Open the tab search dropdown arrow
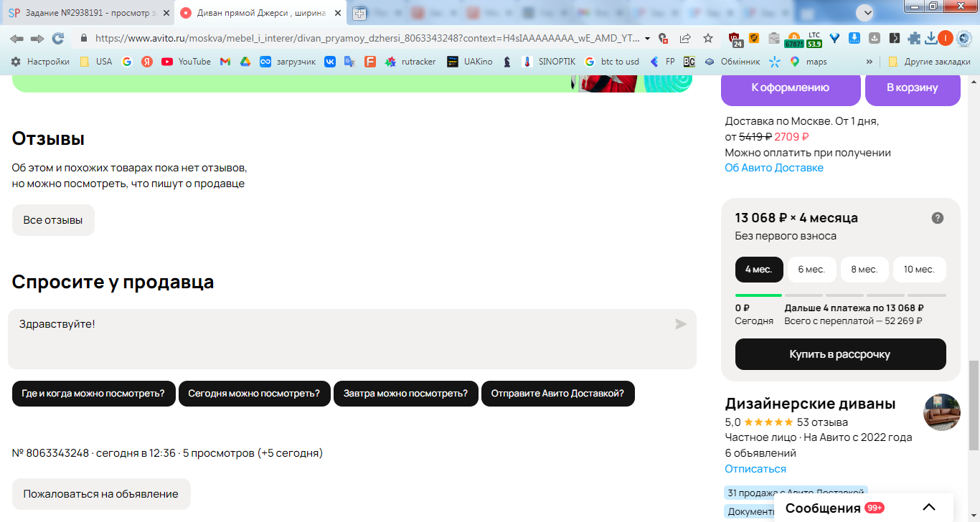Image resolution: width=980 pixels, height=522 pixels. (x=867, y=12)
